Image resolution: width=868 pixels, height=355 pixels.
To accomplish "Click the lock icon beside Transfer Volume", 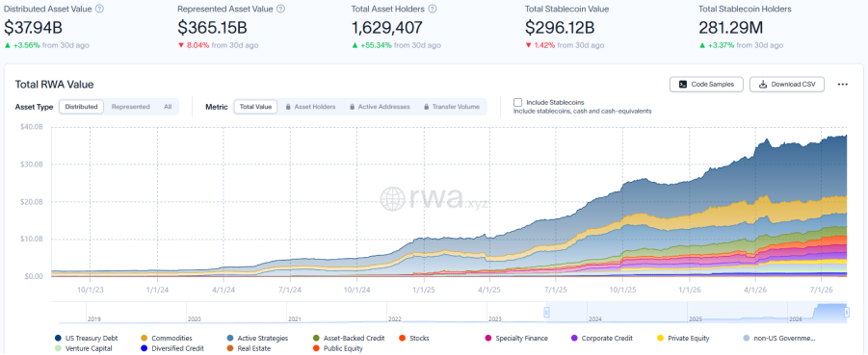I will click(426, 107).
